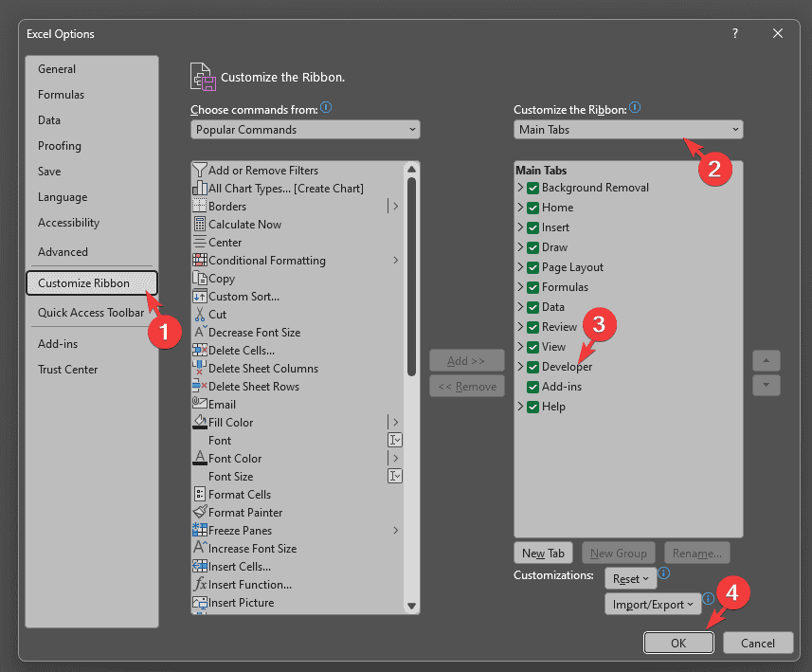Click the scroll down arrow of commands list
This screenshot has width=812, height=672.
(x=412, y=606)
